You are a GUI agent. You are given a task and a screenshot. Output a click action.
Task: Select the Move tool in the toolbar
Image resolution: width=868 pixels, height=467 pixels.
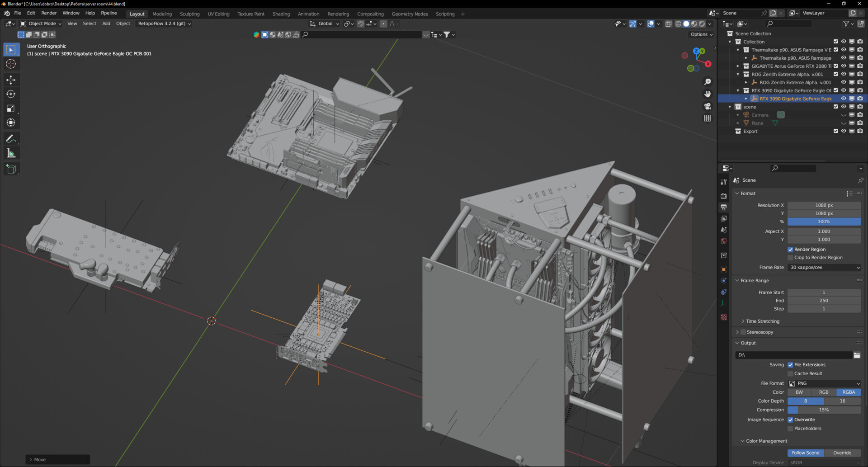pos(11,80)
